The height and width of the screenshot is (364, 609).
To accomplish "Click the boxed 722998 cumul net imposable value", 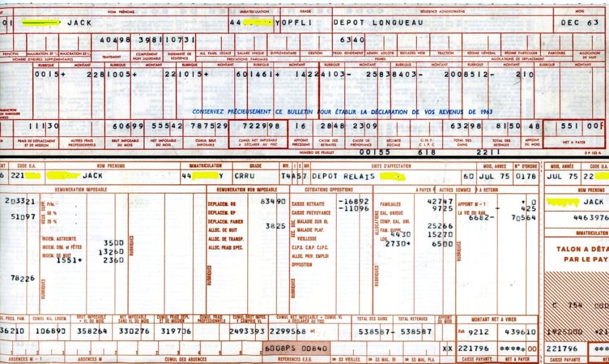I will (259, 126).
